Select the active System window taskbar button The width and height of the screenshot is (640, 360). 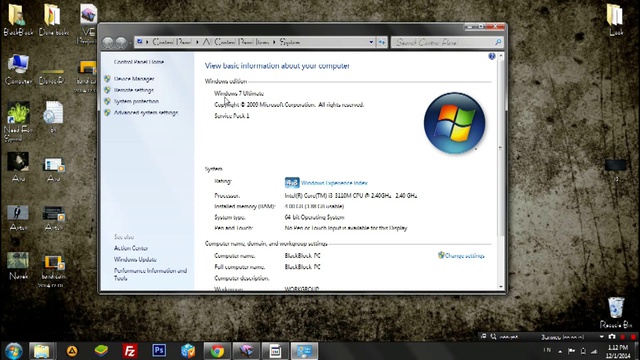(x=304, y=351)
